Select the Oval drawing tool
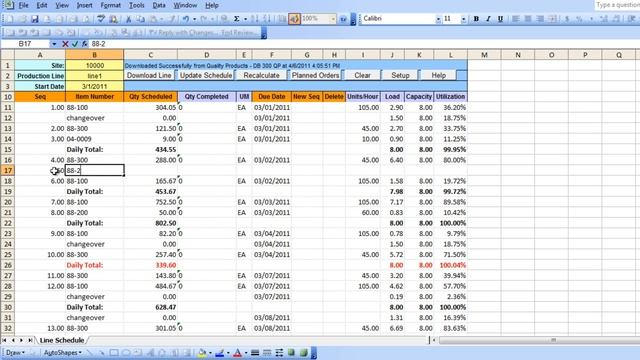Image resolution: width=640 pixels, height=360 pixels. (x=126, y=353)
